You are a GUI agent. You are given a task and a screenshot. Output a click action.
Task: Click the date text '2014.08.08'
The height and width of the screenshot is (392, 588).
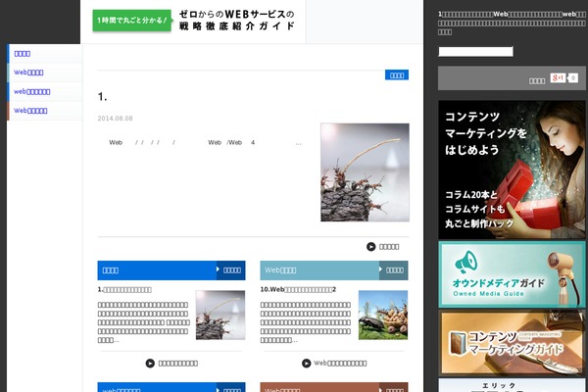pos(115,119)
